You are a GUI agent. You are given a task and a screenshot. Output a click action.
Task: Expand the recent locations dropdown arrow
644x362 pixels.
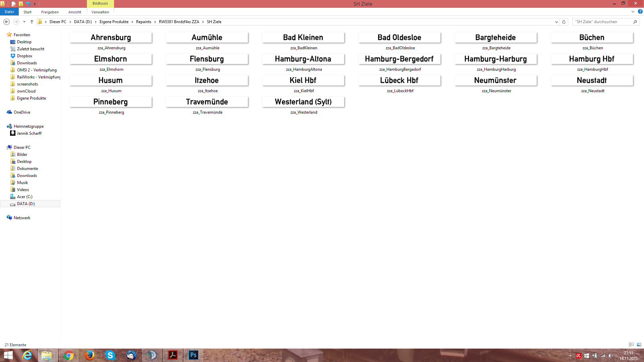[24, 22]
